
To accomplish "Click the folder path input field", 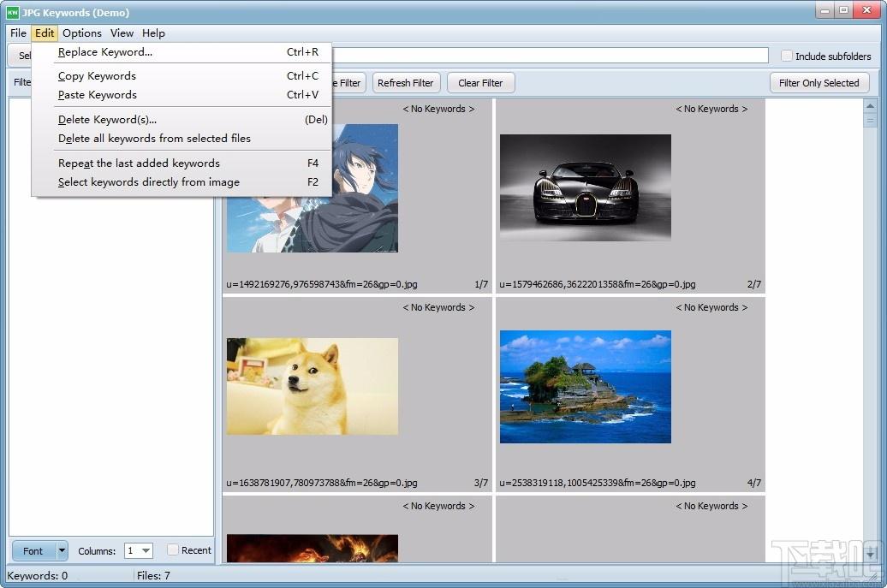I will (549, 56).
